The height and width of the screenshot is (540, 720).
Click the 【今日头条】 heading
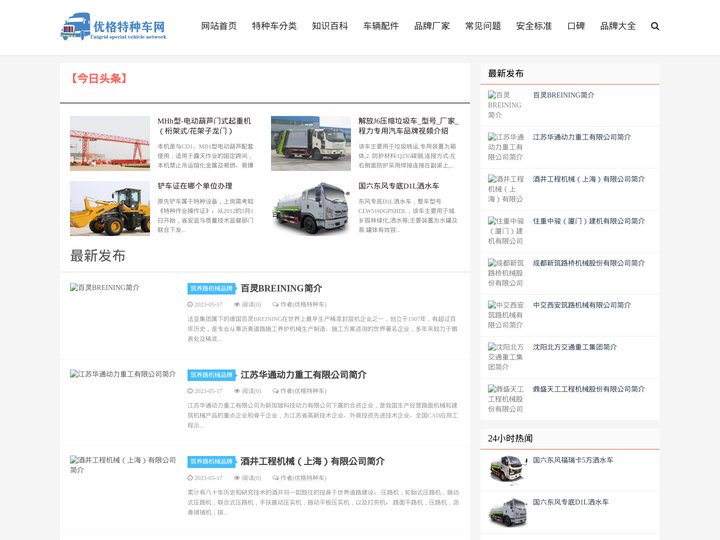click(x=99, y=79)
